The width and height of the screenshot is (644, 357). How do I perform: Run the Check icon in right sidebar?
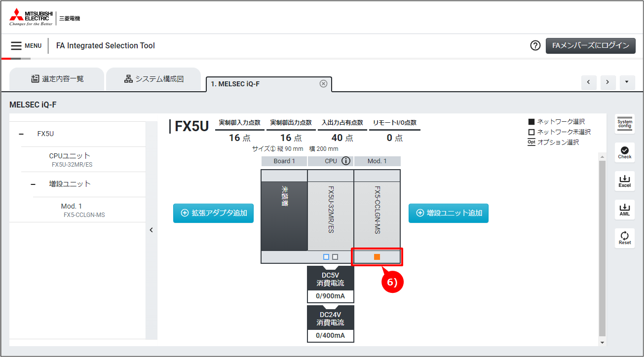[x=624, y=152]
